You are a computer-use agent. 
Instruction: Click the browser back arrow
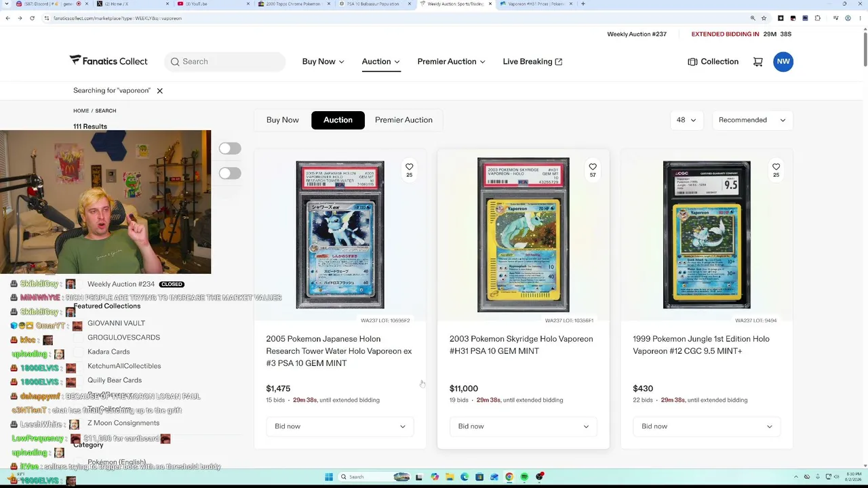[x=7, y=18]
